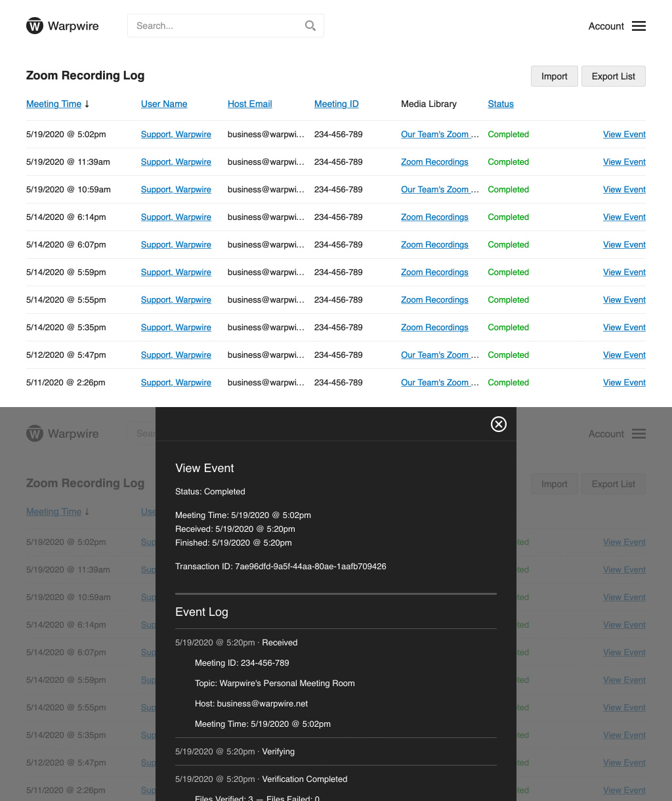Click "Host: business@warpwire.net" in the Event Log
672x801 pixels.
click(251, 703)
